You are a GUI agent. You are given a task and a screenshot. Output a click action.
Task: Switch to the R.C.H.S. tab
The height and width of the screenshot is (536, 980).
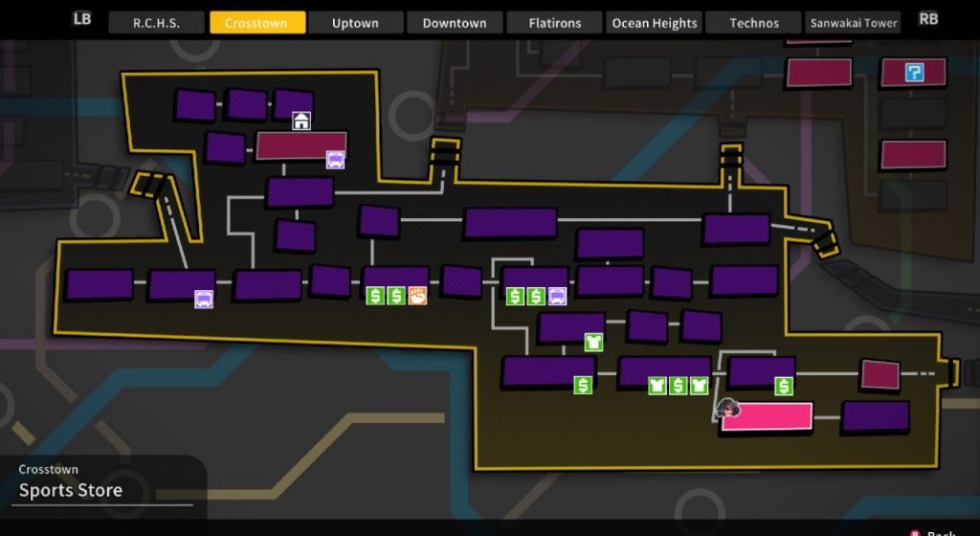click(156, 23)
